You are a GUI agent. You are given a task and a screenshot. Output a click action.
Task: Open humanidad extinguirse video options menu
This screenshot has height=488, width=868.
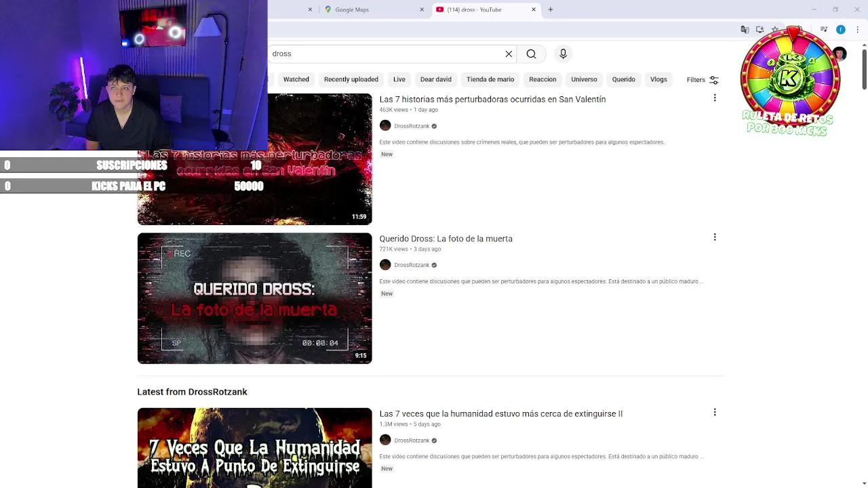[715, 412]
